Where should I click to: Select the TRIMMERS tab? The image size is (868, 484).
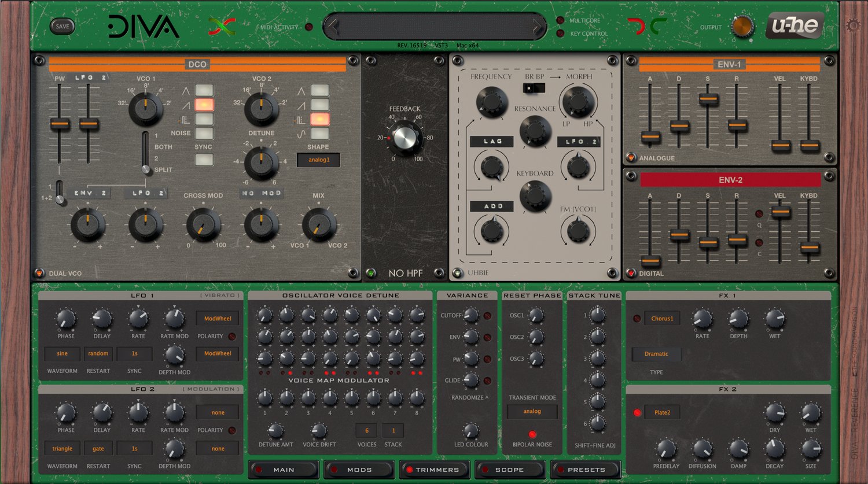coord(435,470)
